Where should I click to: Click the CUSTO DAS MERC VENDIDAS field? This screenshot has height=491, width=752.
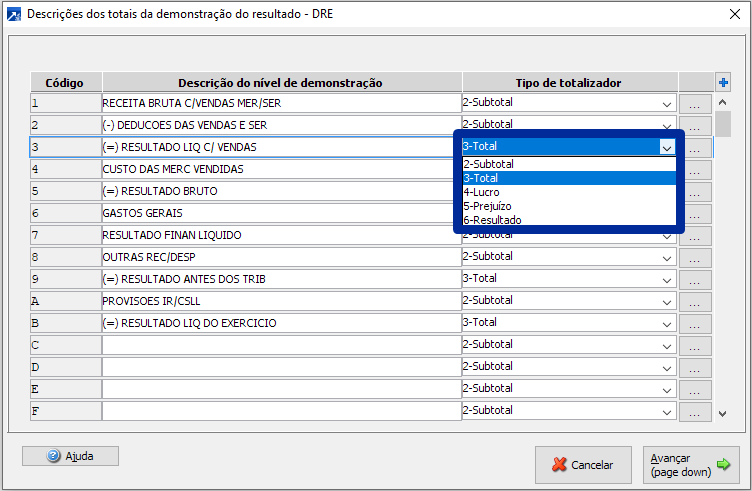pyautogui.click(x=280, y=169)
